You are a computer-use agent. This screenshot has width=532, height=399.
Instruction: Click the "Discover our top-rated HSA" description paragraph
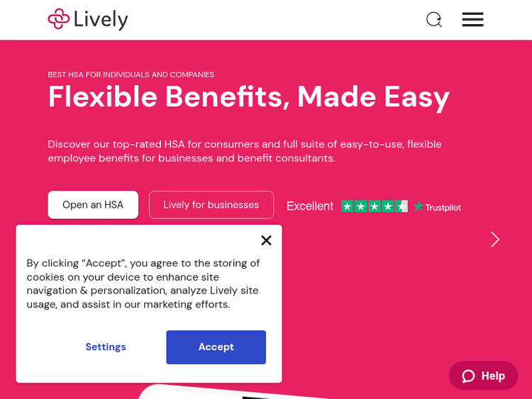pyautogui.click(x=245, y=151)
